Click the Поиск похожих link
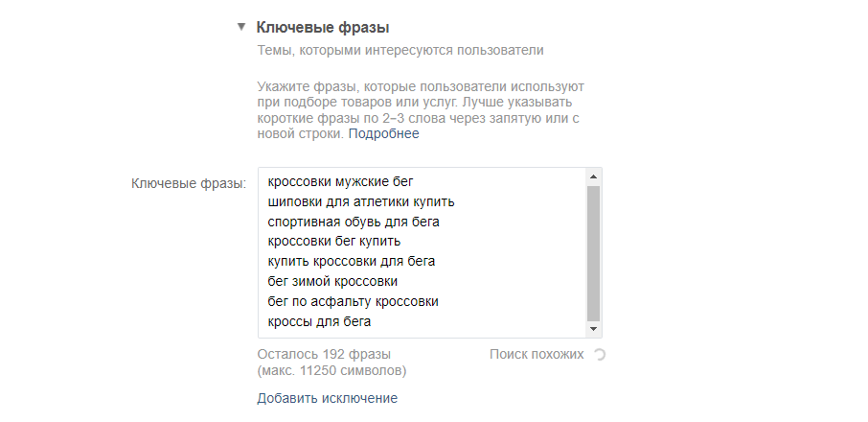 tap(536, 355)
